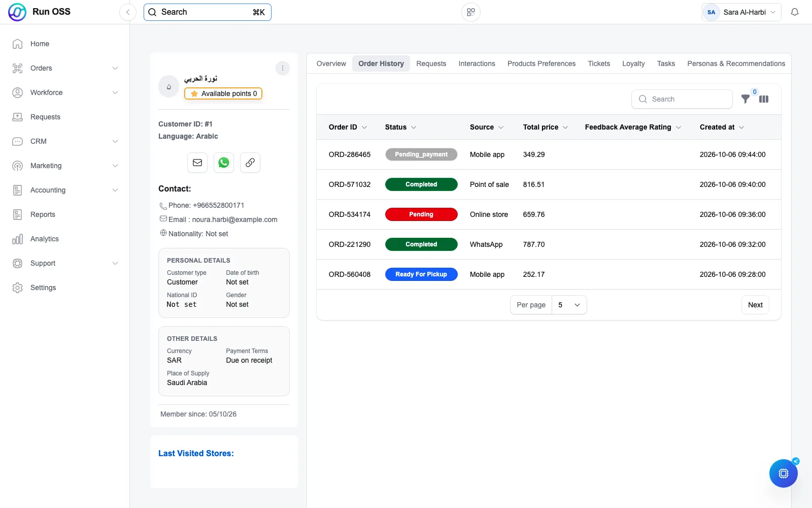Focus the global Search box
This screenshot has width=812, height=508.
pos(208,12)
